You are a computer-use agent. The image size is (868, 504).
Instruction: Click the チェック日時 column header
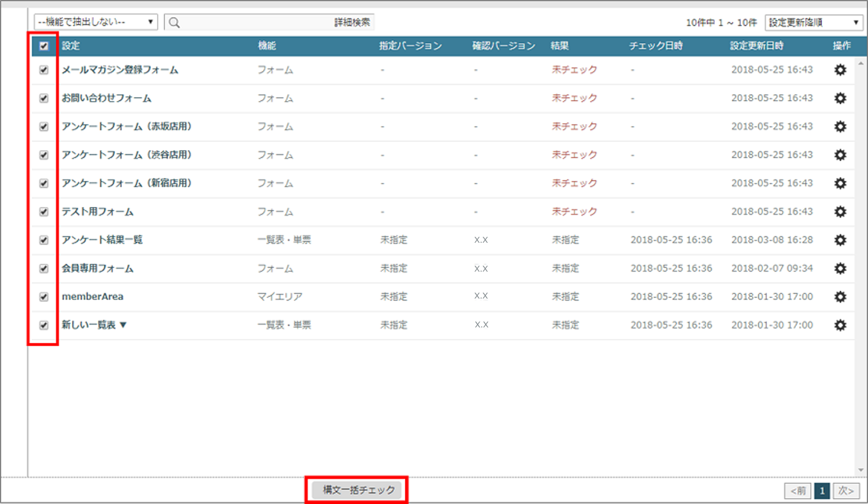656,46
